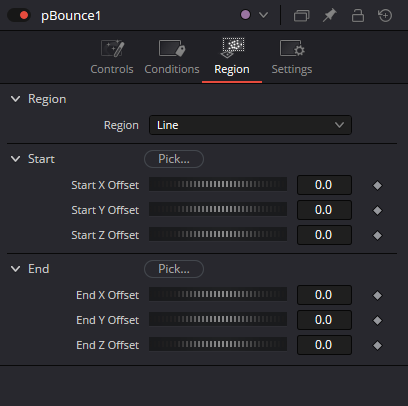408x406 pixels.
Task: Add keyframe for Start Y Offset
Action: (x=377, y=210)
